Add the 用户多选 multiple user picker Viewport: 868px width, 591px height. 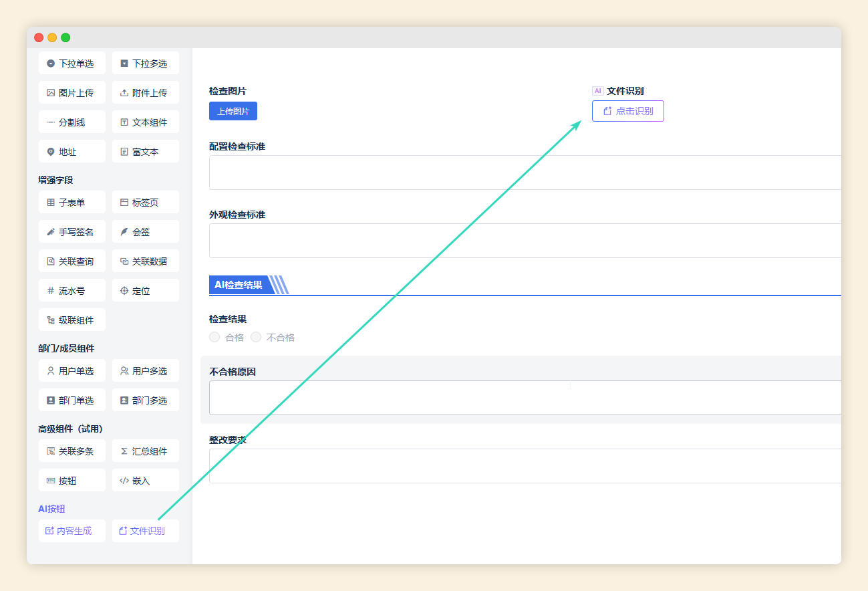coord(146,371)
